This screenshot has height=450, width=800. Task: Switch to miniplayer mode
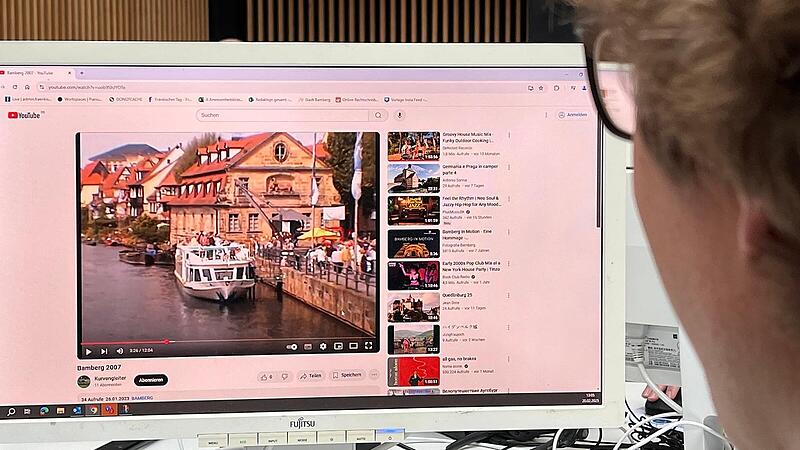338,346
